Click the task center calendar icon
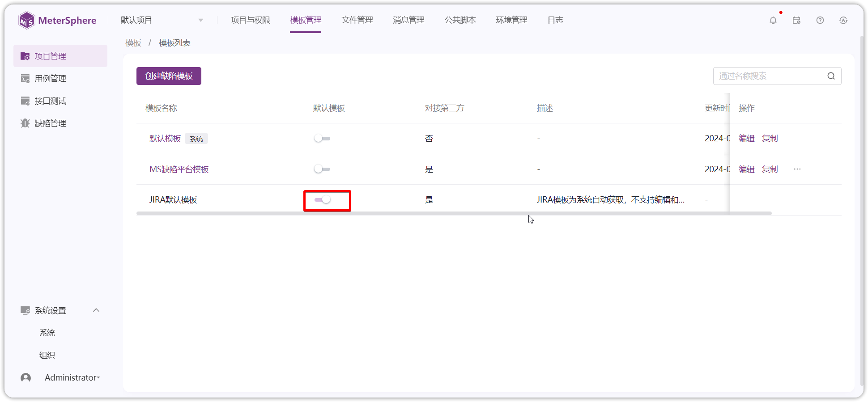868x402 pixels. pyautogui.click(x=796, y=20)
